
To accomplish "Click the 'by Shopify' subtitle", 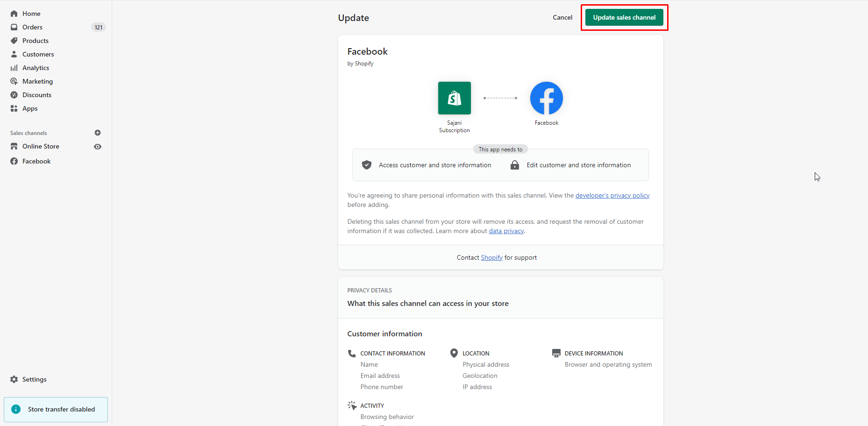I will click(x=360, y=64).
